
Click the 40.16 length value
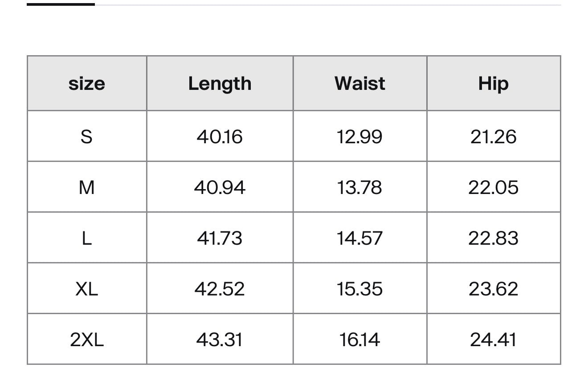pos(220,136)
